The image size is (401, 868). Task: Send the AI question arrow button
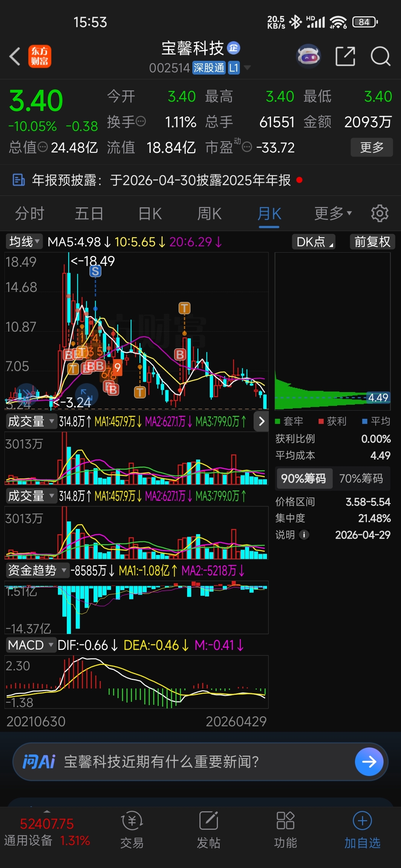[x=369, y=762]
